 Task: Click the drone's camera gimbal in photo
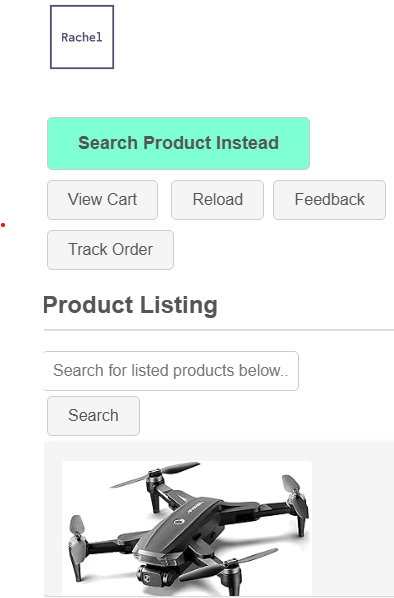pos(147,578)
